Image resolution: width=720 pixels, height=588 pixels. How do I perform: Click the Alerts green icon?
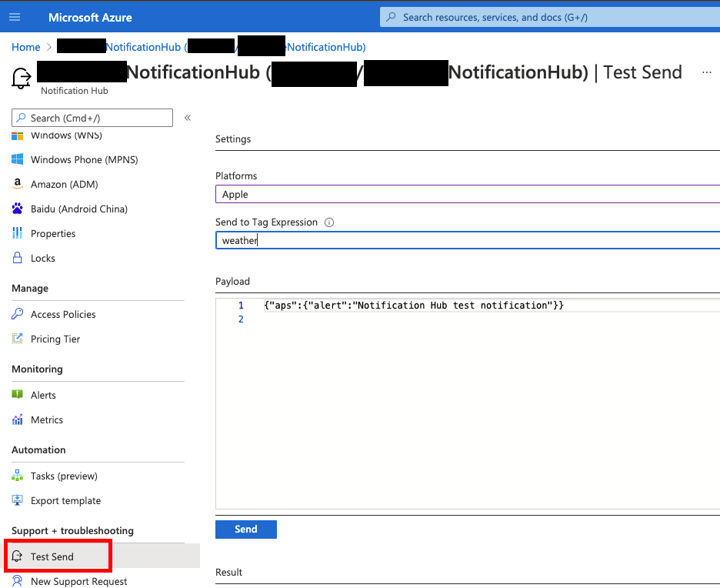[17, 395]
